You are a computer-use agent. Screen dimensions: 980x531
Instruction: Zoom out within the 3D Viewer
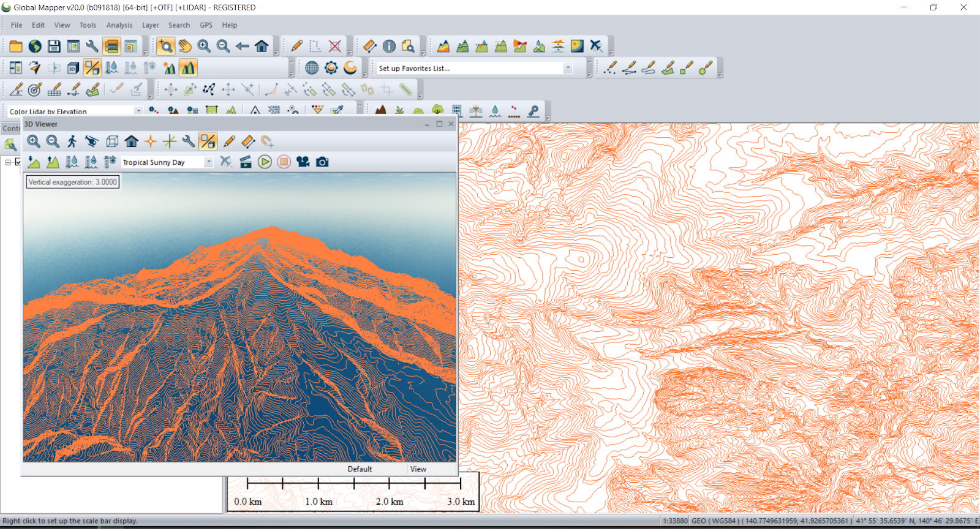[53, 141]
